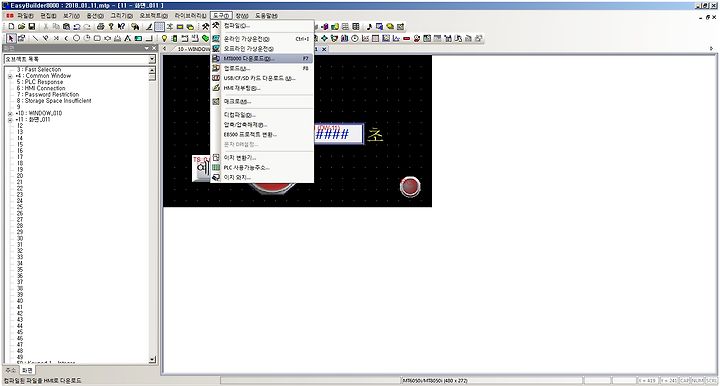Choose MT8000 다운로드 menu entry

(262, 59)
